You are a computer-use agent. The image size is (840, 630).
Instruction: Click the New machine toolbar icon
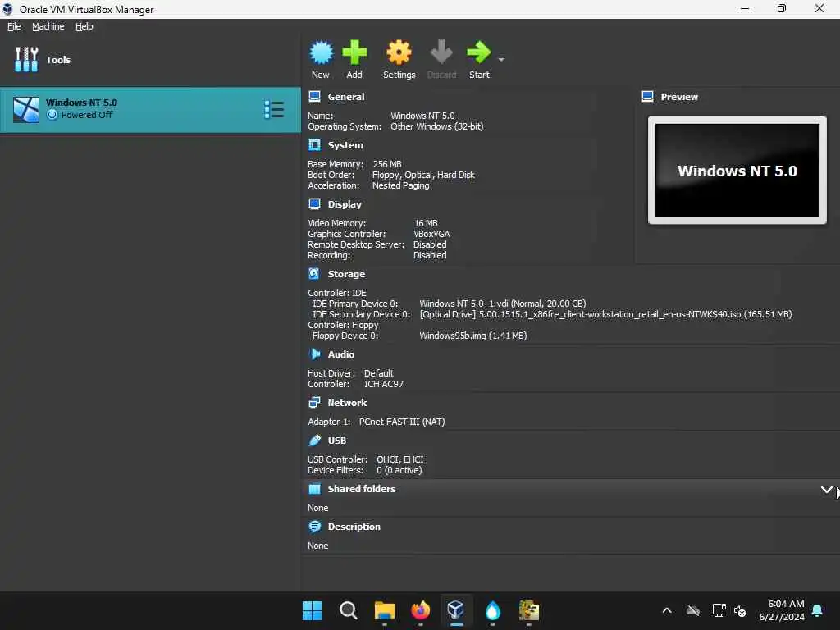point(321,52)
